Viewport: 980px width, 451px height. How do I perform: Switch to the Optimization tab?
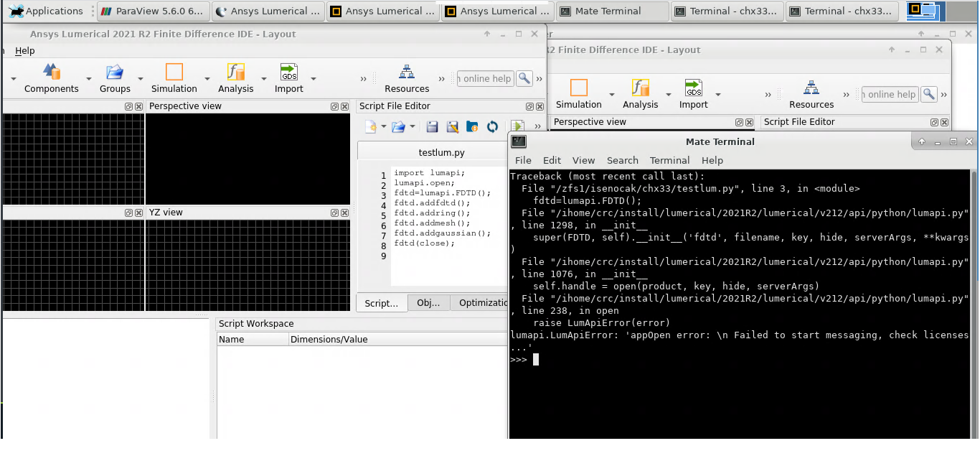[x=482, y=303]
